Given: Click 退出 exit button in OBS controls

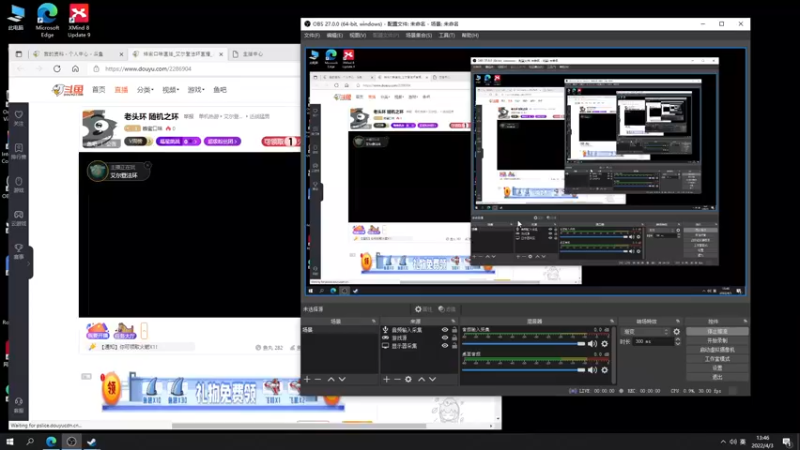Looking at the screenshot, I should coord(717,377).
